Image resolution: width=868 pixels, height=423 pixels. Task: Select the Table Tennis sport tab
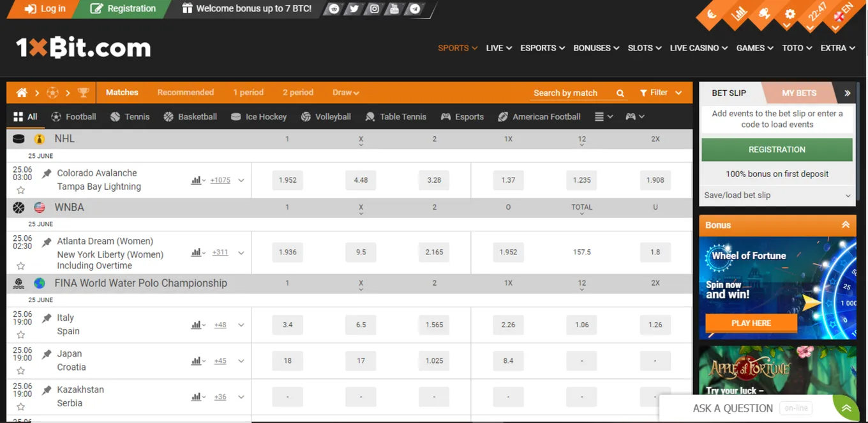[x=396, y=117]
